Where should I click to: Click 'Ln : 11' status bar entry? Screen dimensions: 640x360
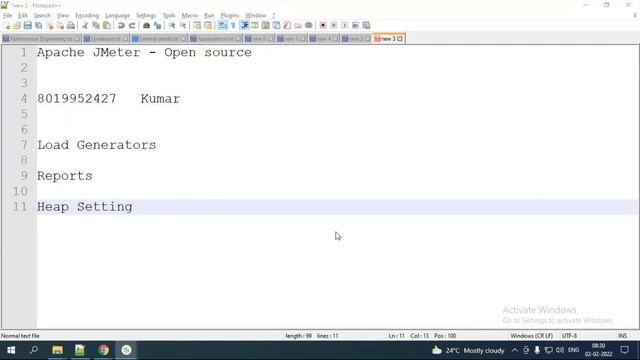pos(396,336)
